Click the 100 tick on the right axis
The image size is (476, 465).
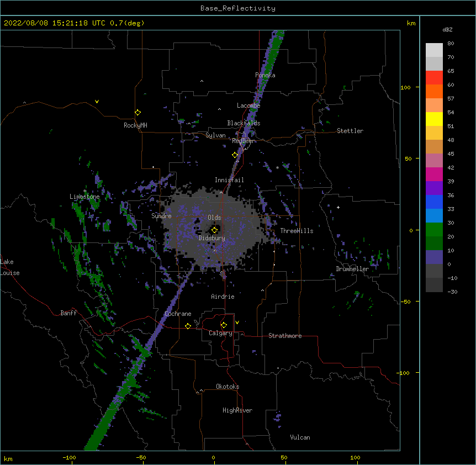click(x=405, y=87)
